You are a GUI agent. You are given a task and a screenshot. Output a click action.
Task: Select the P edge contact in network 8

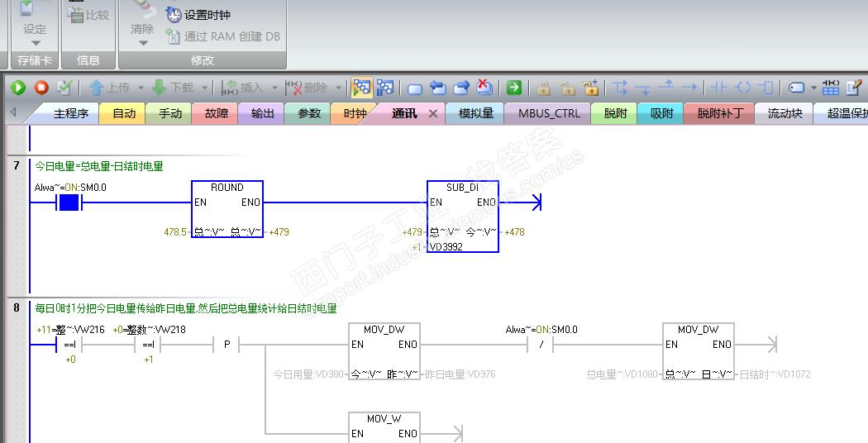point(227,345)
